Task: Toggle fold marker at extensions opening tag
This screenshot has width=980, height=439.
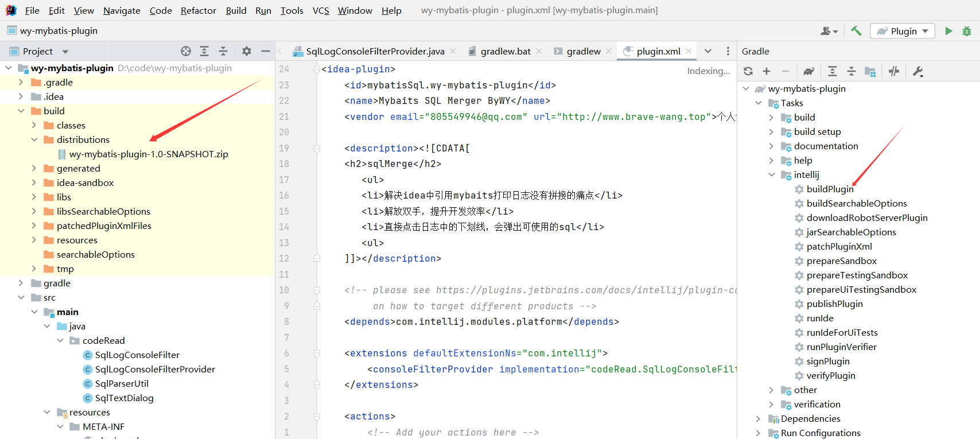Action: tap(317, 353)
